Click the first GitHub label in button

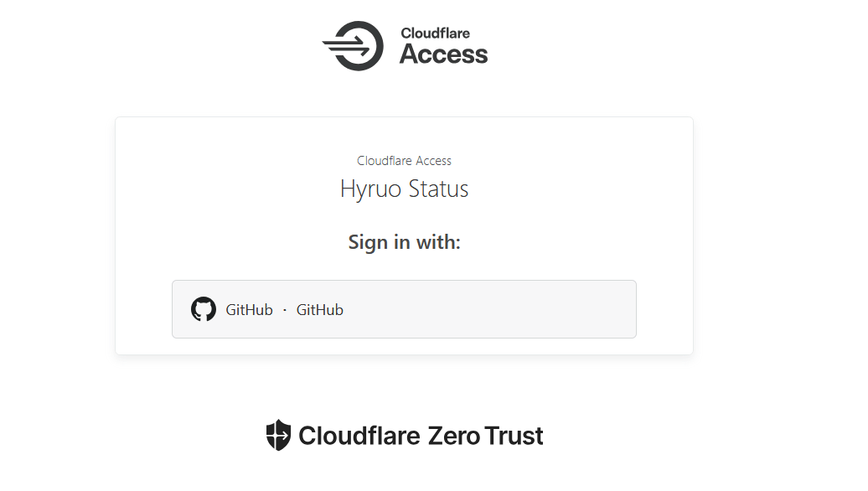point(249,310)
